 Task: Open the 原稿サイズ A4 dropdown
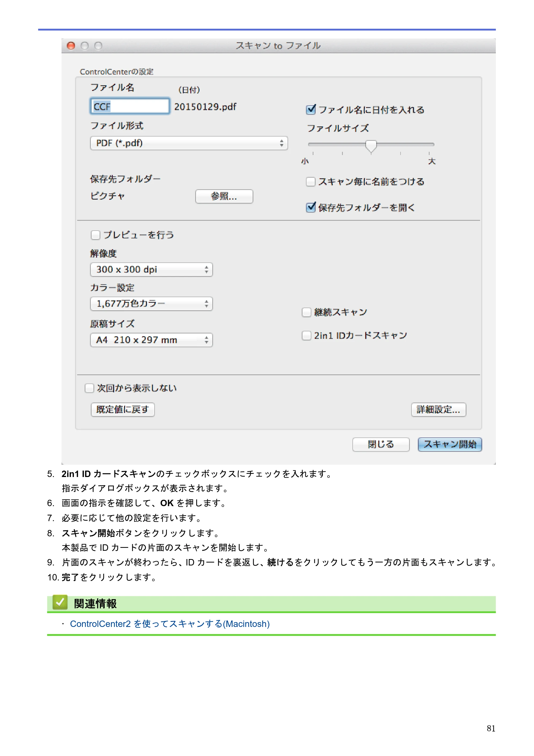pos(151,340)
